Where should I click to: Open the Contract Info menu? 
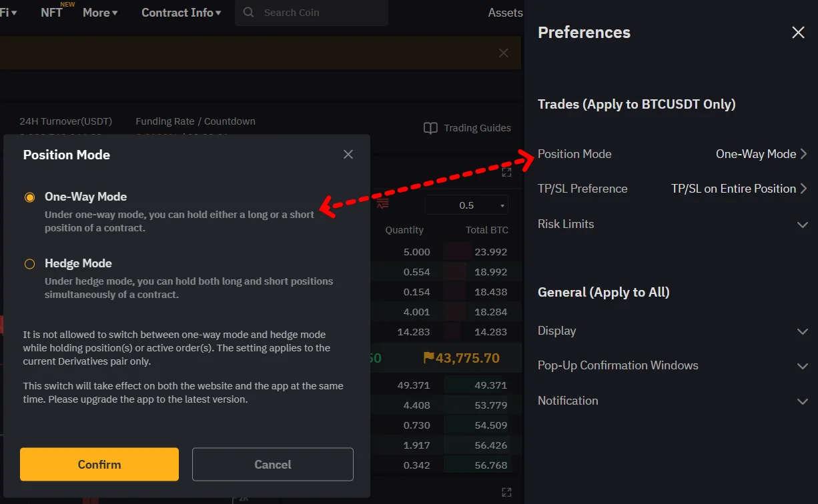(181, 13)
